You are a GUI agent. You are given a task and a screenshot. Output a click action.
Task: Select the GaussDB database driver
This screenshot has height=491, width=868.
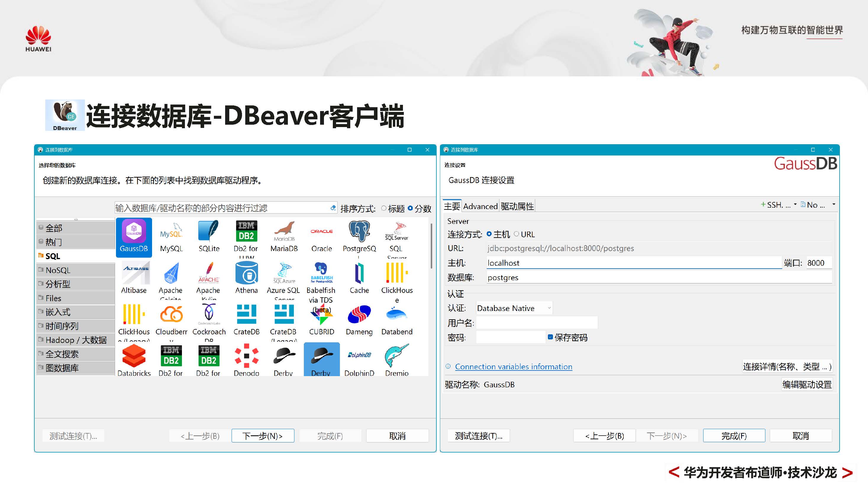point(134,236)
